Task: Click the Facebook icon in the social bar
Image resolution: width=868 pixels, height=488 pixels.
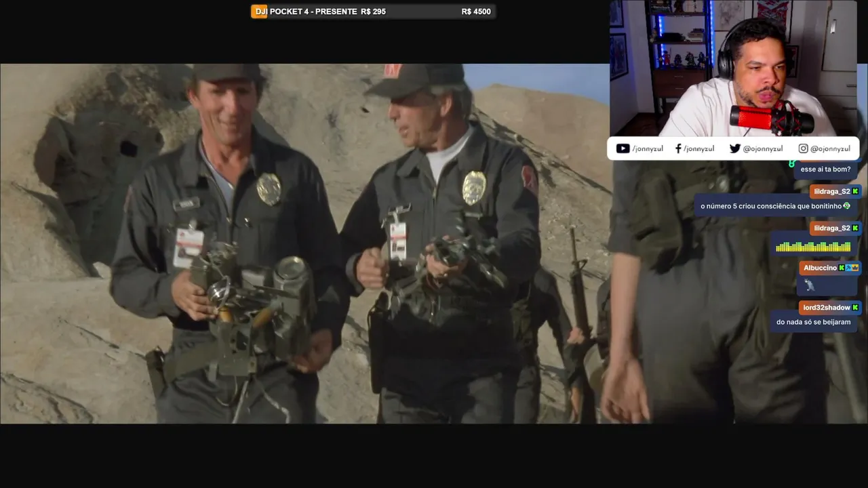Action: pos(678,148)
